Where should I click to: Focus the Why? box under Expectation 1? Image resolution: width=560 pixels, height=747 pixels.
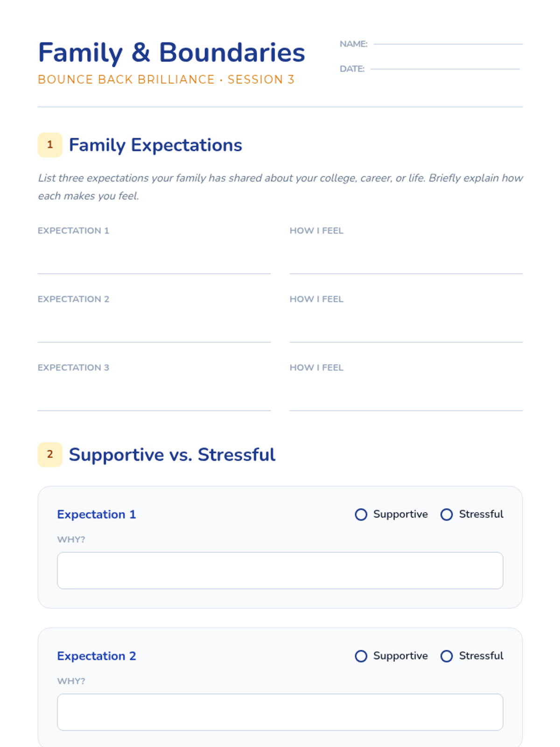click(280, 571)
